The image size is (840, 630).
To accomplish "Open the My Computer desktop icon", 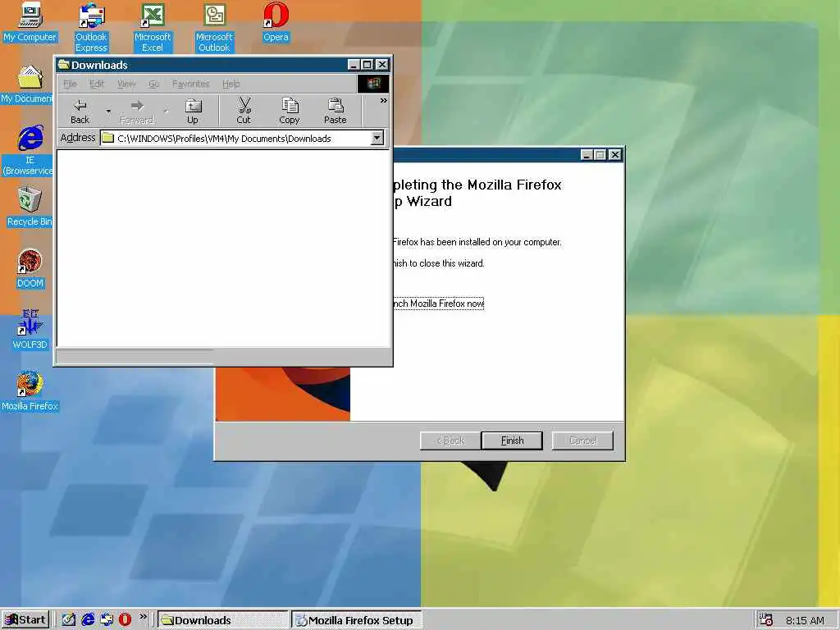I will (x=30, y=22).
